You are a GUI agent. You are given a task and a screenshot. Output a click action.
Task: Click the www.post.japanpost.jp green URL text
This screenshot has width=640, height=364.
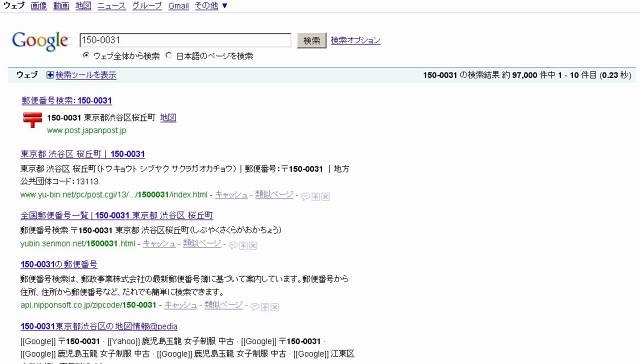pyautogui.click(x=87, y=131)
